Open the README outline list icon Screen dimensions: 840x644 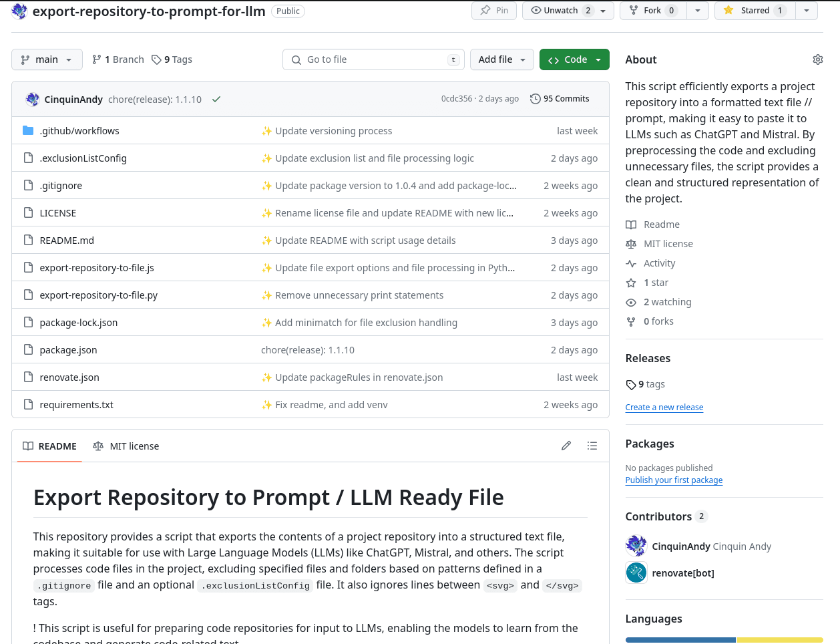pos(592,446)
